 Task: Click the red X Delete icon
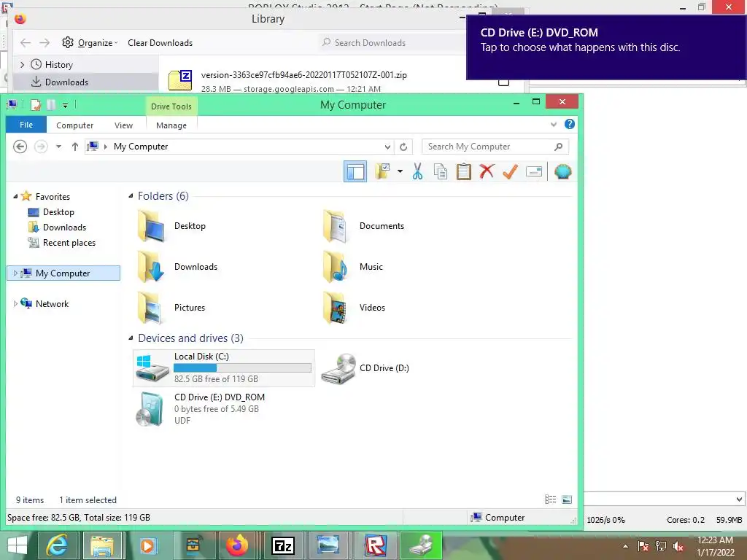487,171
